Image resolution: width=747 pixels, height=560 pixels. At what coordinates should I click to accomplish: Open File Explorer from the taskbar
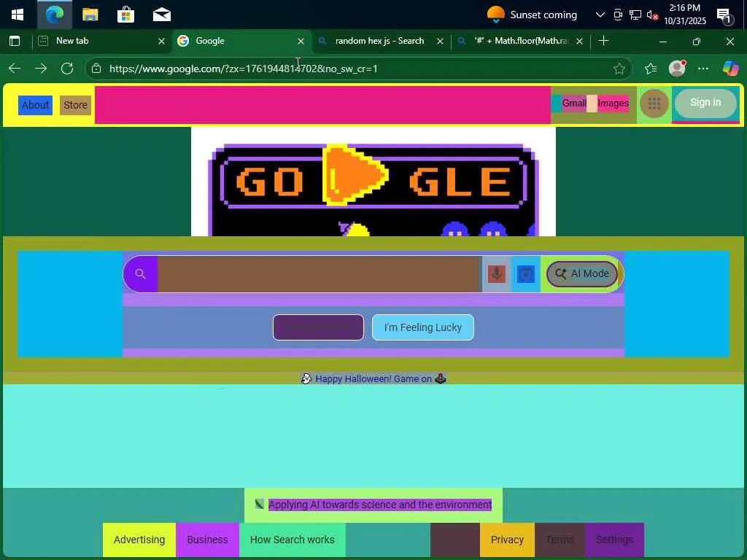pyautogui.click(x=90, y=15)
